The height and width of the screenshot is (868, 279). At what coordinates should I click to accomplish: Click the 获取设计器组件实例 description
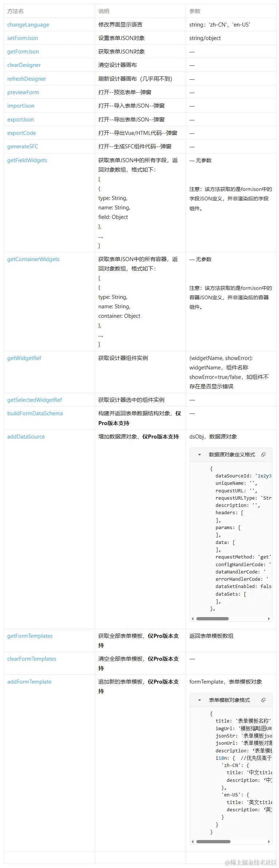tap(123, 358)
